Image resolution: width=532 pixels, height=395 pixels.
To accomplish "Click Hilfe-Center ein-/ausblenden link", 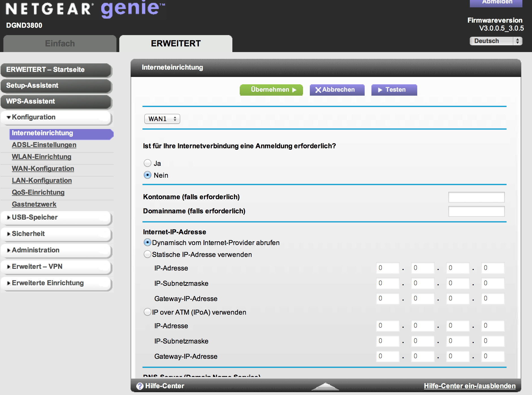I will click(x=470, y=386).
